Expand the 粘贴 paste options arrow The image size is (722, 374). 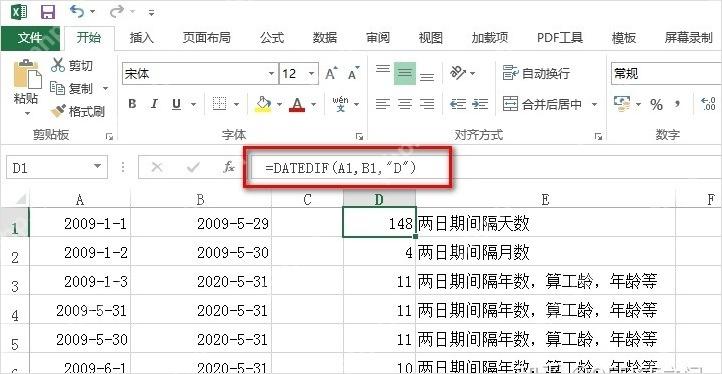27,113
